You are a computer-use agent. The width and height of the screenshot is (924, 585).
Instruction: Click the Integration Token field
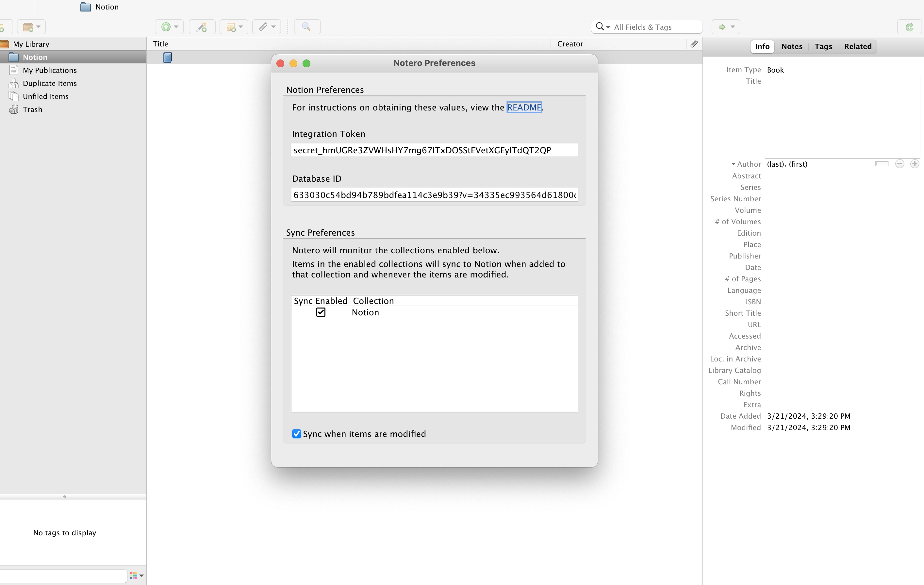(x=434, y=150)
